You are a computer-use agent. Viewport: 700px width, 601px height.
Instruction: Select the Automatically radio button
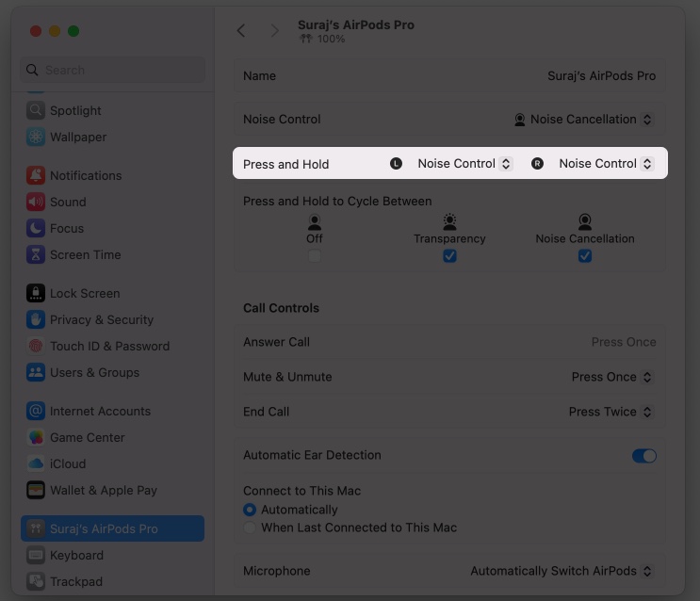[250, 510]
